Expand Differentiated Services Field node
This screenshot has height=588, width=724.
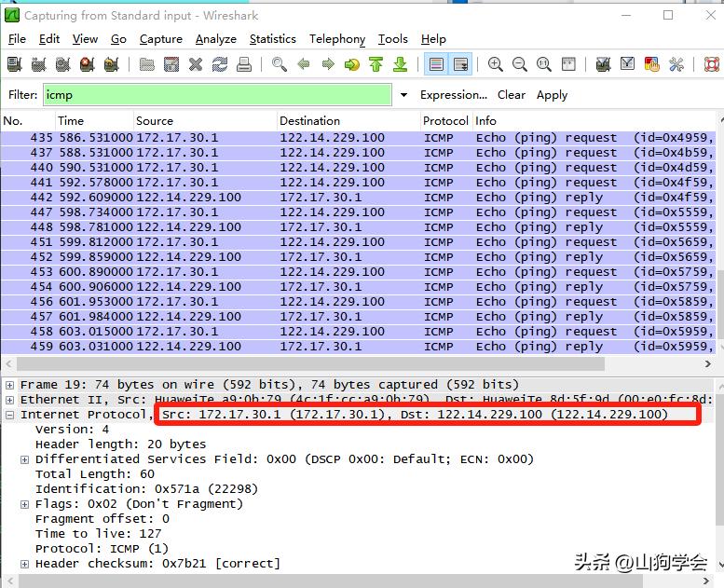point(24,459)
